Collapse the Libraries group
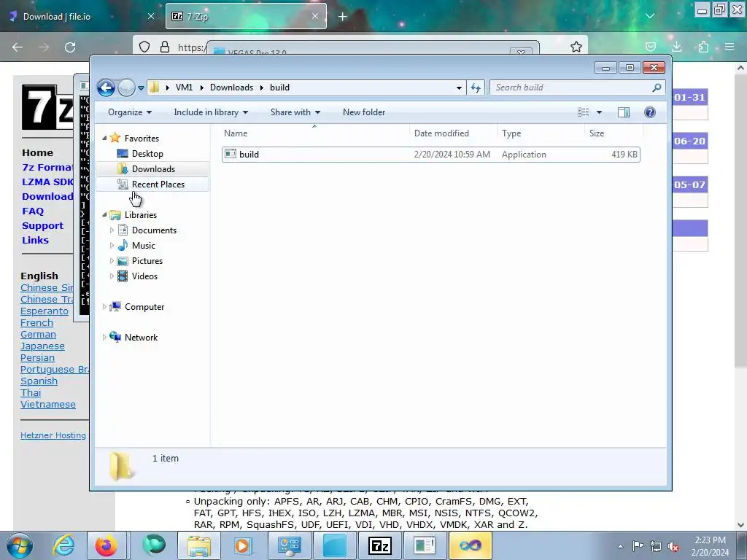Viewport: 747px width, 560px height. pos(105,215)
